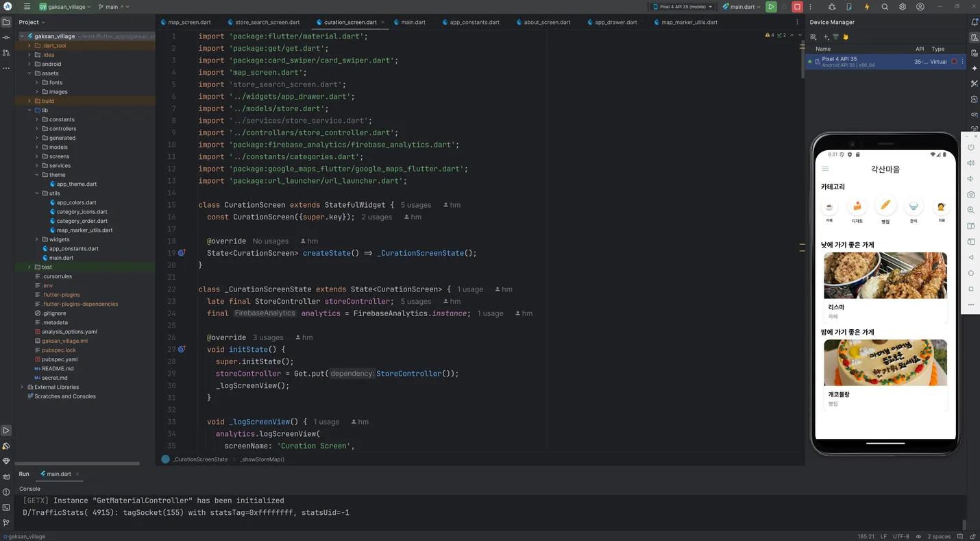Open the Project view mode dropdown
Screen dimensions: 980x541
coord(32,22)
